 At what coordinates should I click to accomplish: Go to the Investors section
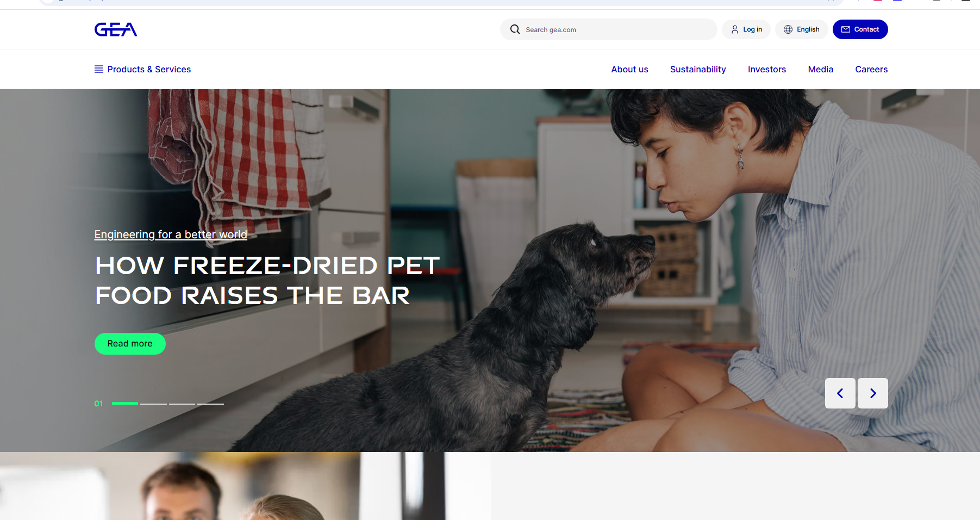[x=766, y=69]
